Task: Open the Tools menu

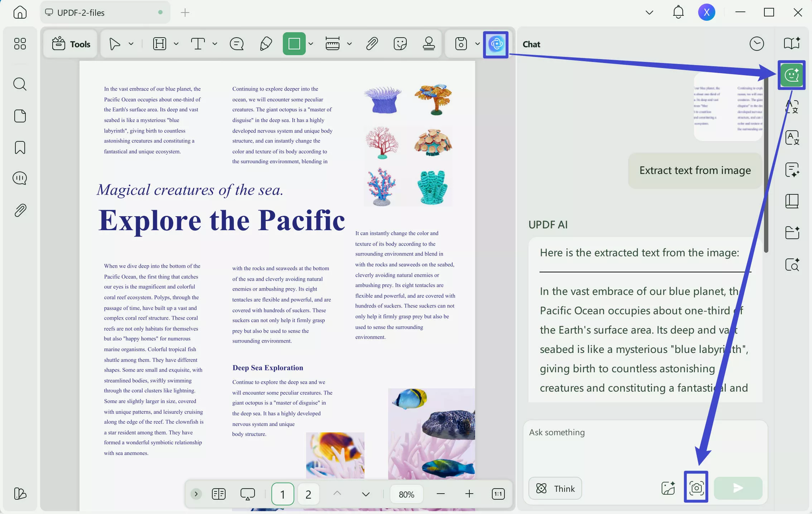Action: coord(71,44)
